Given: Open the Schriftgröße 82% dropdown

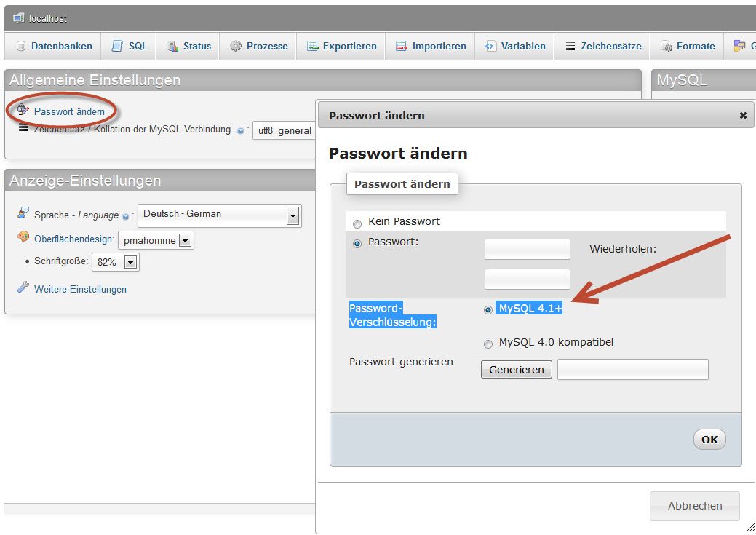Looking at the screenshot, I should tap(116, 262).
